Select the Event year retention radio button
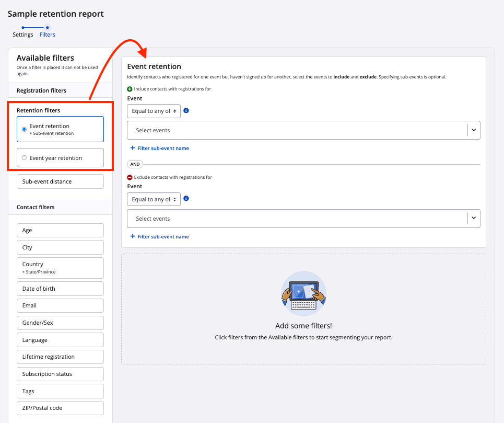The height and width of the screenshot is (423, 504). 25,158
